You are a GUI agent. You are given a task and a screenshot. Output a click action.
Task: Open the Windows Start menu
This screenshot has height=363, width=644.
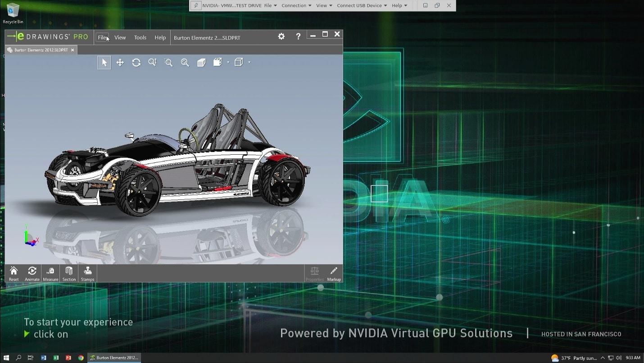pyautogui.click(x=6, y=358)
